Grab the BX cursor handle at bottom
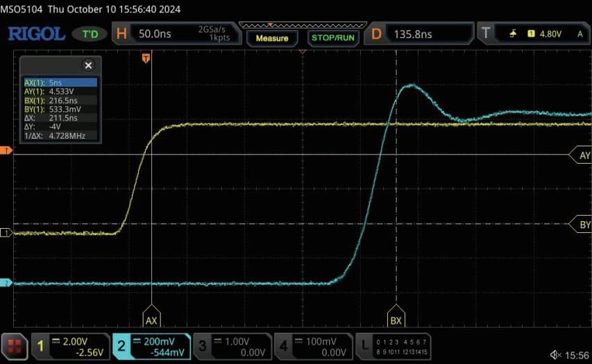 click(396, 316)
